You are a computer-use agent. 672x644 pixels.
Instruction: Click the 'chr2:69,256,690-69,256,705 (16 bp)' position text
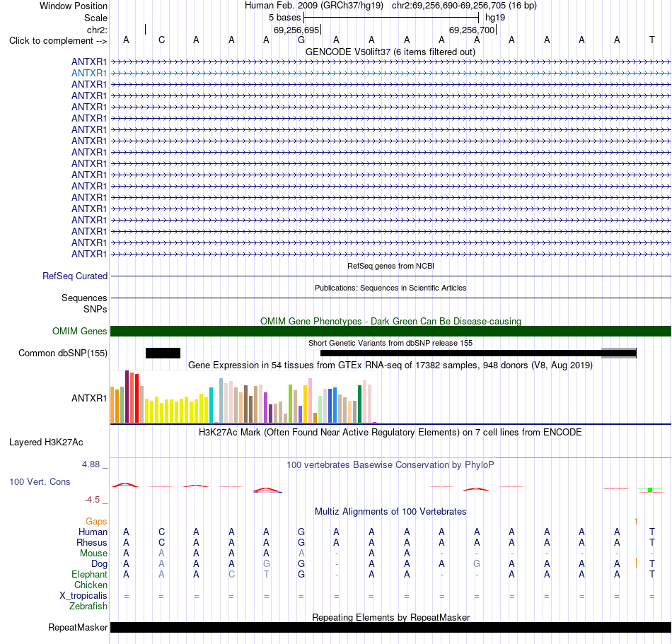[x=464, y=6]
